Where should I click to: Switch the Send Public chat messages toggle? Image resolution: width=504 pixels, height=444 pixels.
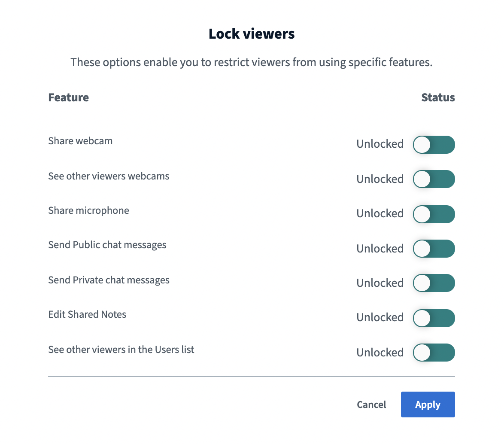(x=434, y=249)
